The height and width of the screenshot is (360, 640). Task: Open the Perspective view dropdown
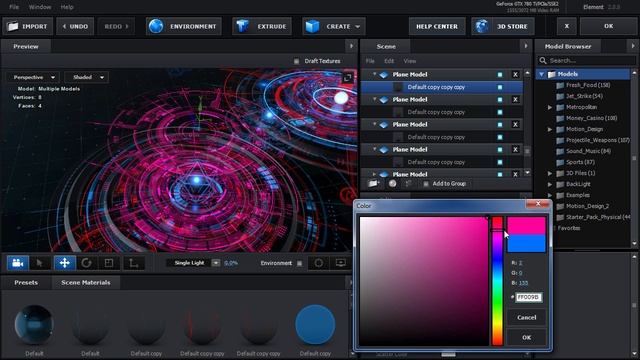pyautogui.click(x=32, y=78)
